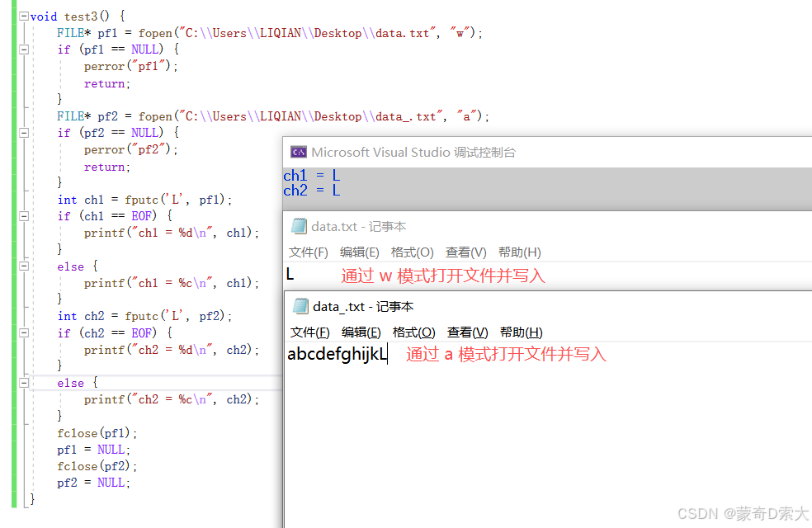This screenshot has width=812, height=528.
Task: Click the fopen line for pf2
Action: point(273,116)
